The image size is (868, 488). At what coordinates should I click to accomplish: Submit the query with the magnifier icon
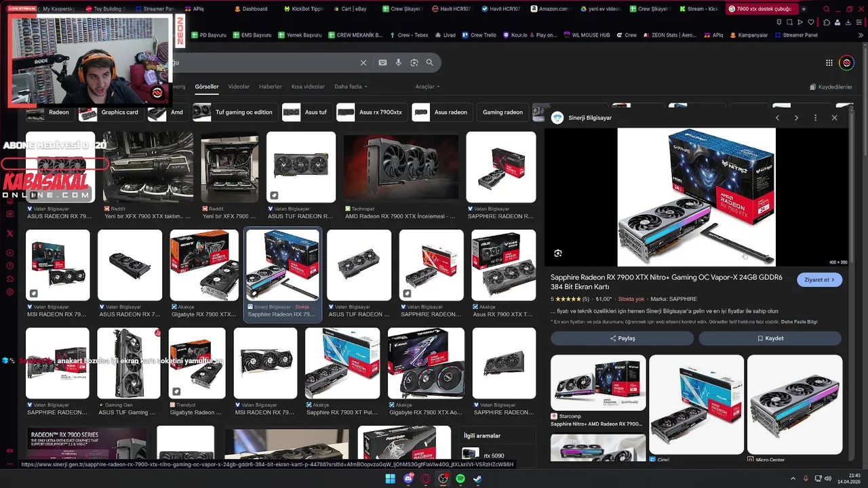[430, 62]
